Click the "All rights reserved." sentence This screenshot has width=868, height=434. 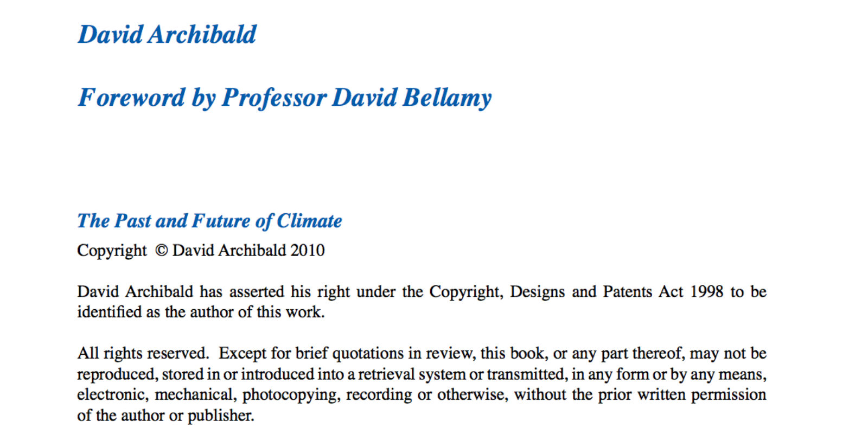coord(143,353)
